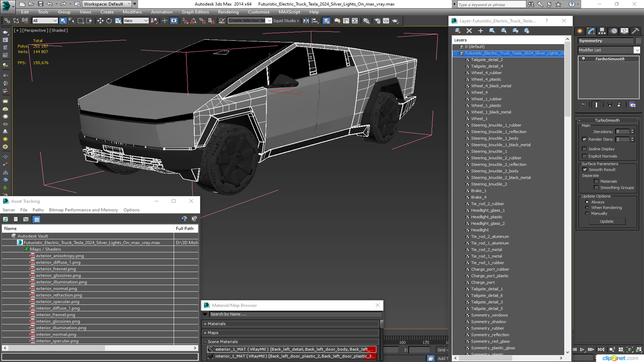Expand the Maps rollout in Material Browser
This screenshot has height=362, width=644.
point(291,333)
